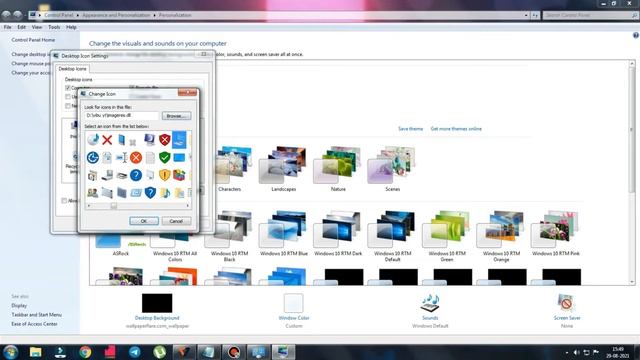
Task: Open Desktop Background black thumbnail
Action: tap(157, 303)
